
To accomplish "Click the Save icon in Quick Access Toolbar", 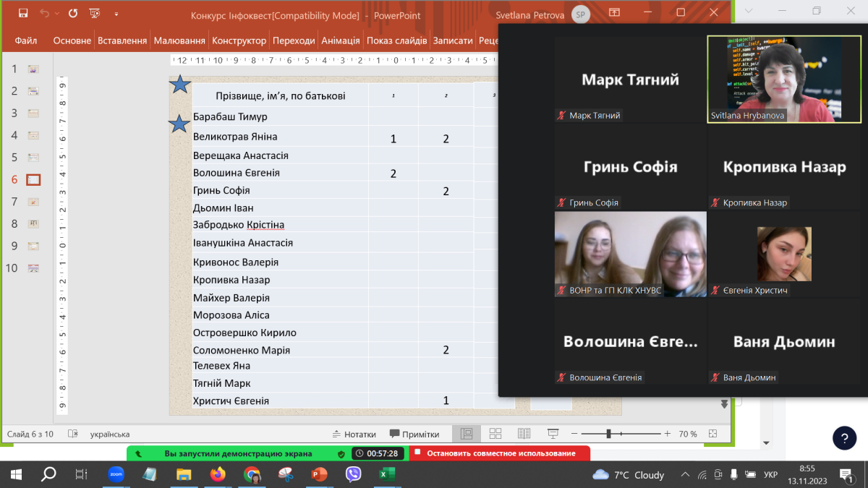I will pyautogui.click(x=23, y=13).
